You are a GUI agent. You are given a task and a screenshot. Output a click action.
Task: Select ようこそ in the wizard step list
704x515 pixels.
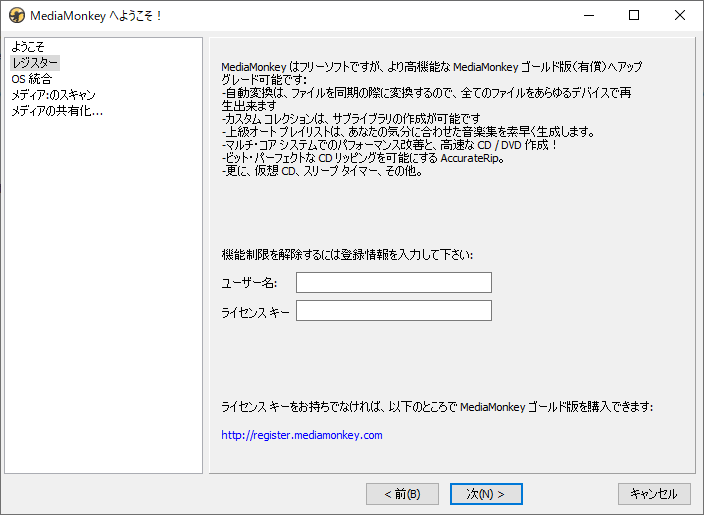point(28,47)
